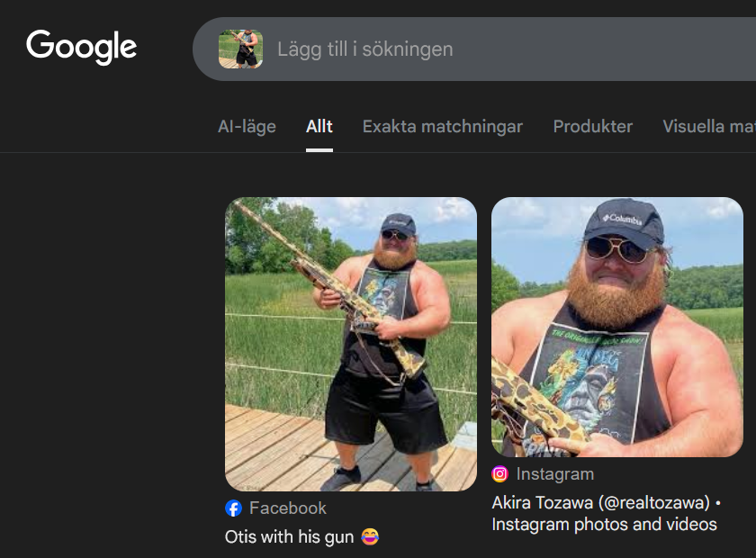Screen dimensions: 756x558
Task: Open the "Otis with his gun" result title
Action: 289,536
